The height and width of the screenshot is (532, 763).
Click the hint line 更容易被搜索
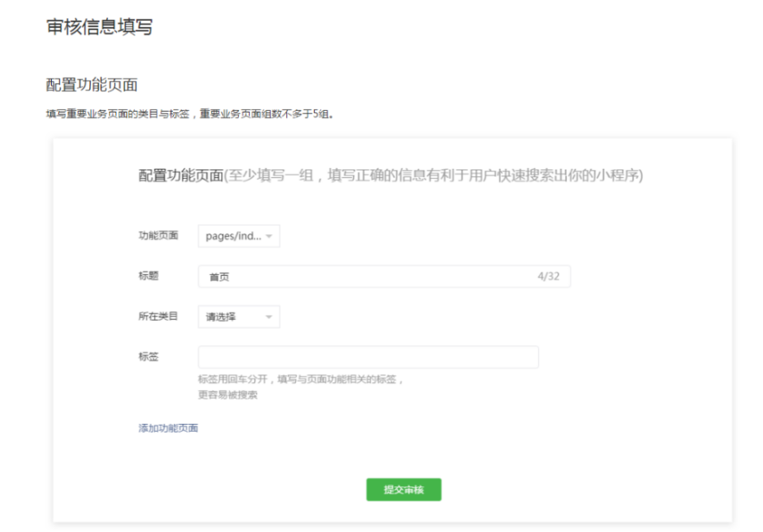pos(228,394)
